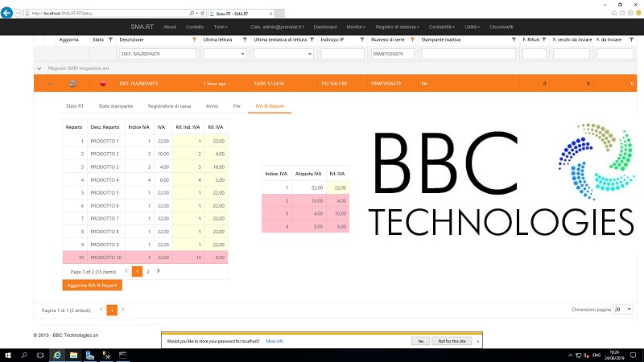
Task: Open Temi dropdown menu
Action: click(220, 27)
